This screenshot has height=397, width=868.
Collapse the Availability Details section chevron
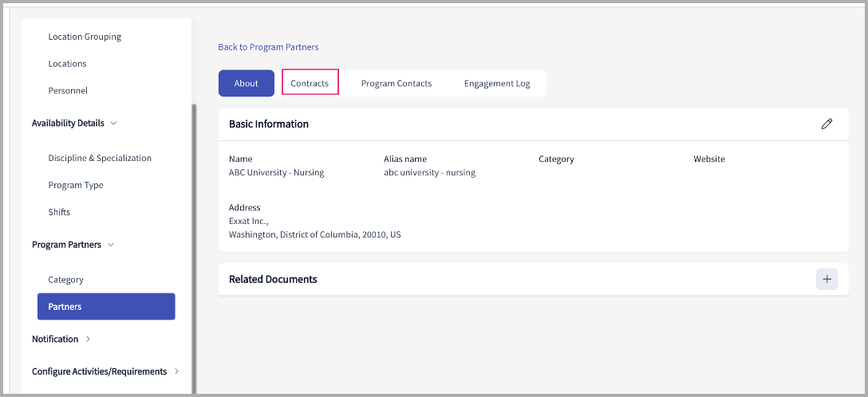point(113,124)
